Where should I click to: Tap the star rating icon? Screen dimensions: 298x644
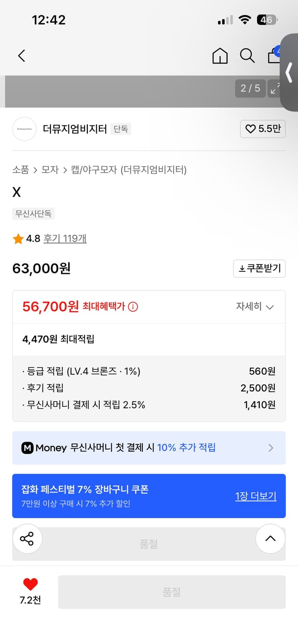click(x=17, y=237)
